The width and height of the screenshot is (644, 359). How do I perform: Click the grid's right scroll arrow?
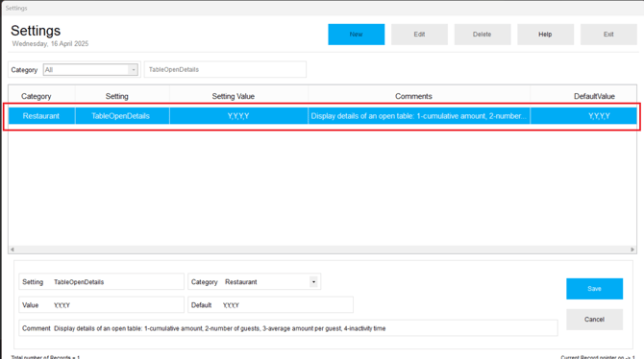coord(632,250)
